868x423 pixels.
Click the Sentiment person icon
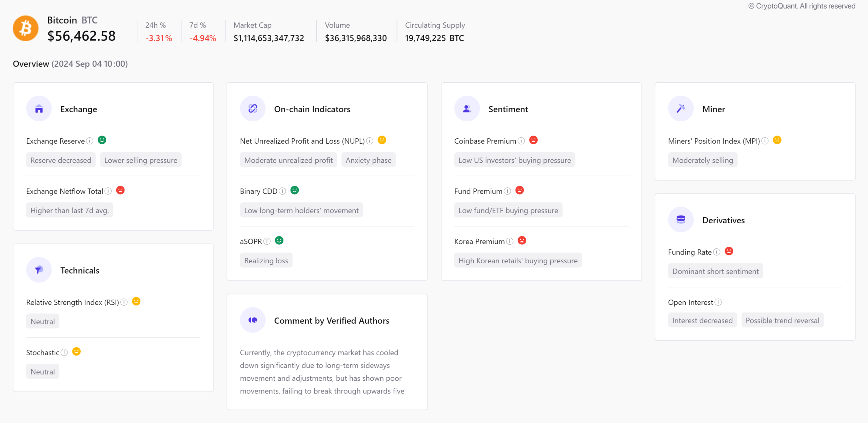click(x=467, y=108)
